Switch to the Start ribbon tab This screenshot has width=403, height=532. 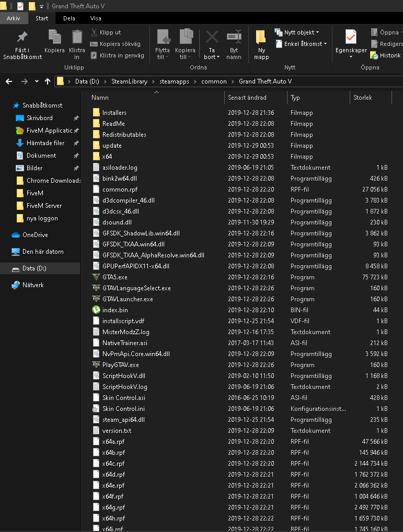(42, 18)
